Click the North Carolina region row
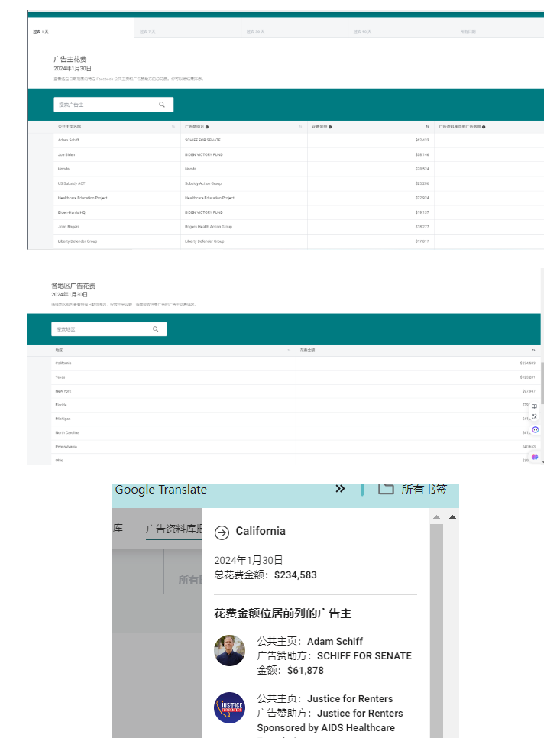The width and height of the screenshot is (560, 738). 296,432
